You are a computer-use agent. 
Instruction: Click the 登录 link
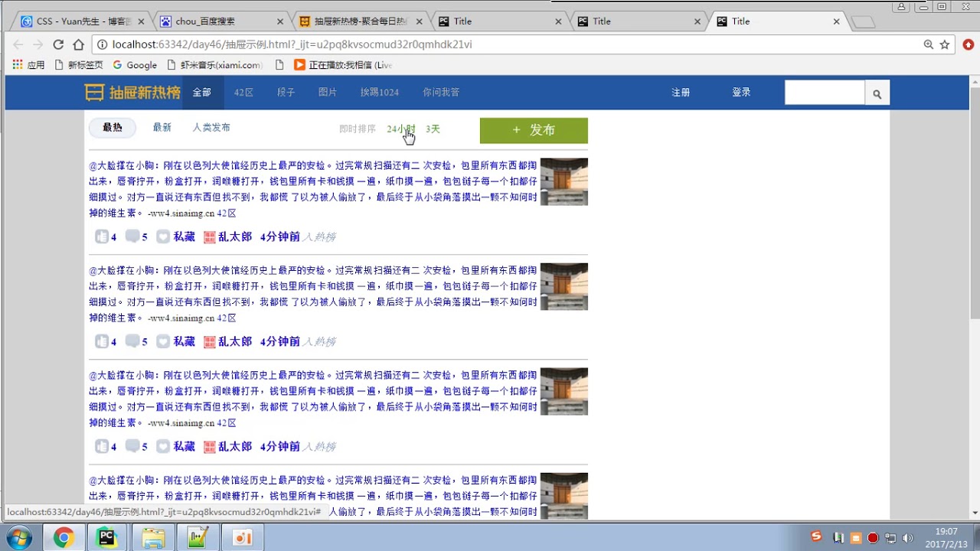click(741, 93)
